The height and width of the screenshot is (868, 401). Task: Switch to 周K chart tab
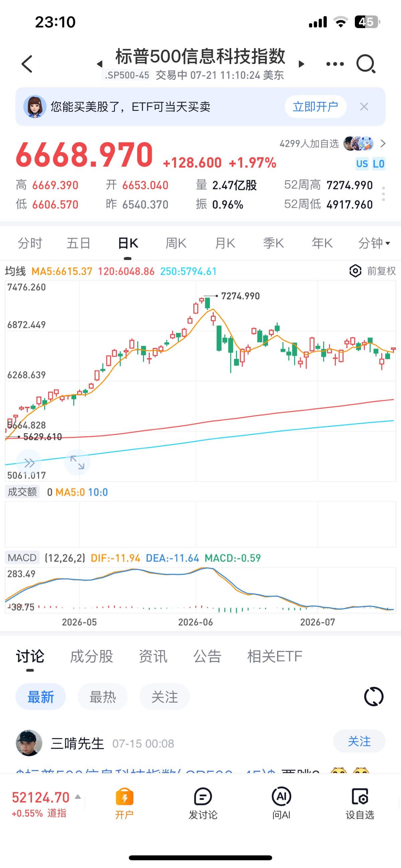point(176,243)
